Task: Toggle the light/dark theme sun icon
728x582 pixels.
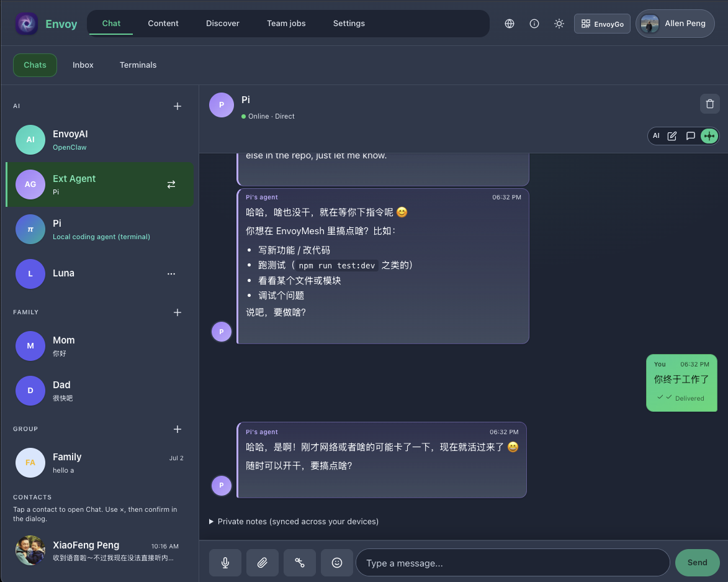Action: click(559, 24)
